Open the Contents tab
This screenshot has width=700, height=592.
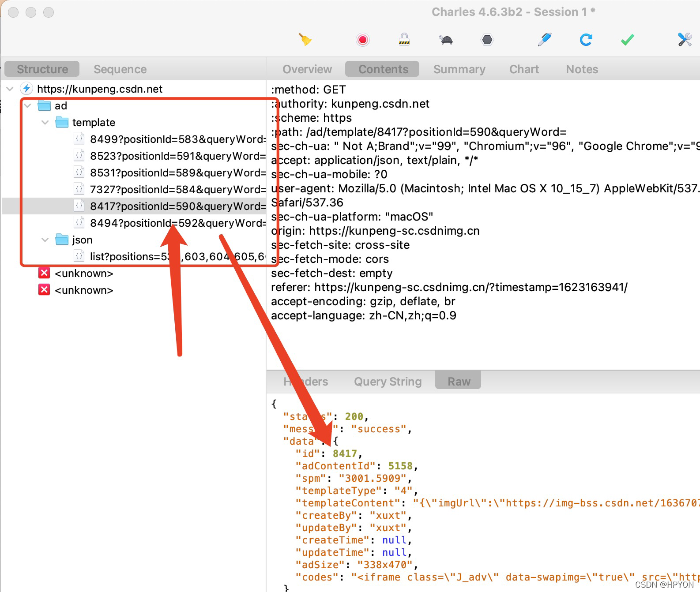(383, 69)
